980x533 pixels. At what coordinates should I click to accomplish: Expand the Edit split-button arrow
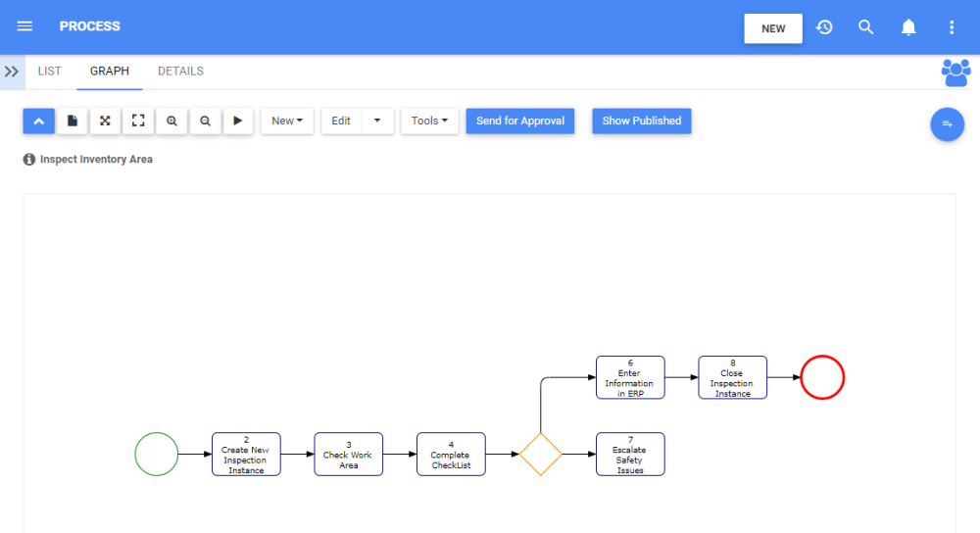[x=377, y=121]
